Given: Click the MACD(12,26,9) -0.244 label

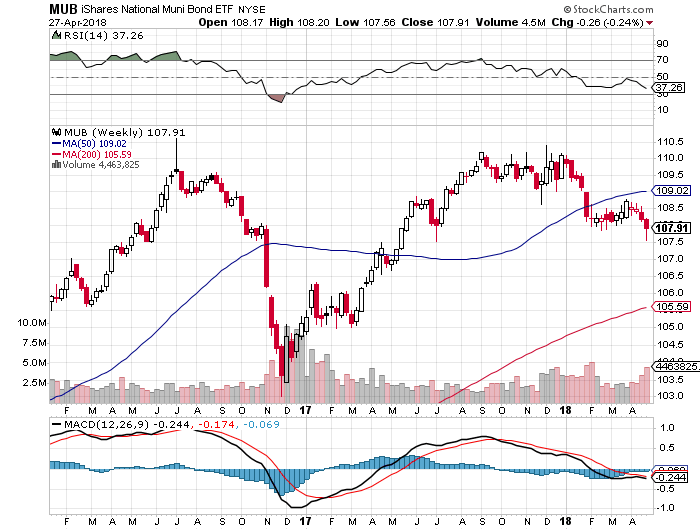Looking at the screenshot, I should pyautogui.click(x=127, y=425).
